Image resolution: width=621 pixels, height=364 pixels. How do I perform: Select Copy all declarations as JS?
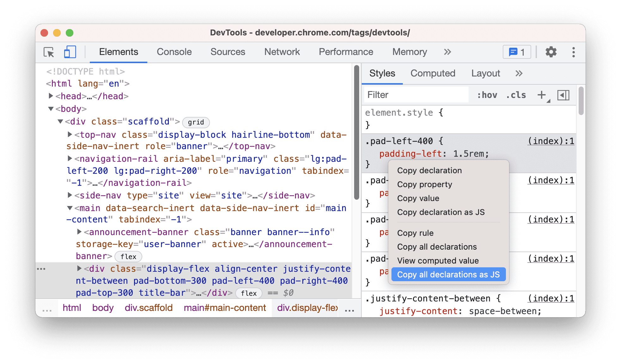click(x=449, y=274)
